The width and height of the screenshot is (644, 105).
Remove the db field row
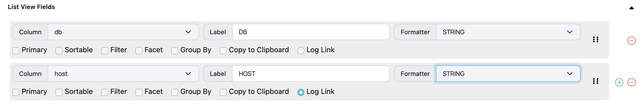631,41
